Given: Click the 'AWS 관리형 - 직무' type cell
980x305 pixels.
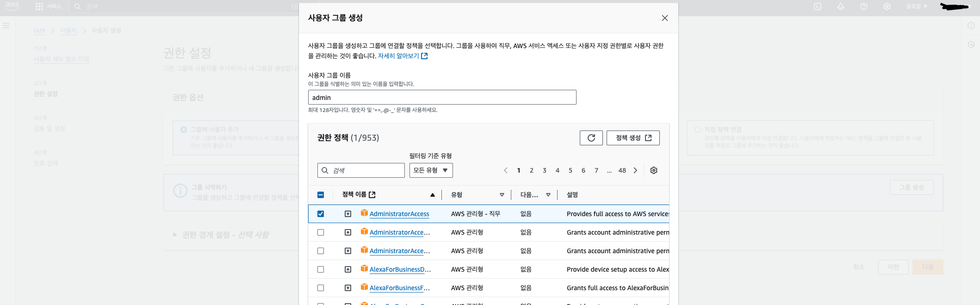Looking at the screenshot, I should tap(476, 214).
